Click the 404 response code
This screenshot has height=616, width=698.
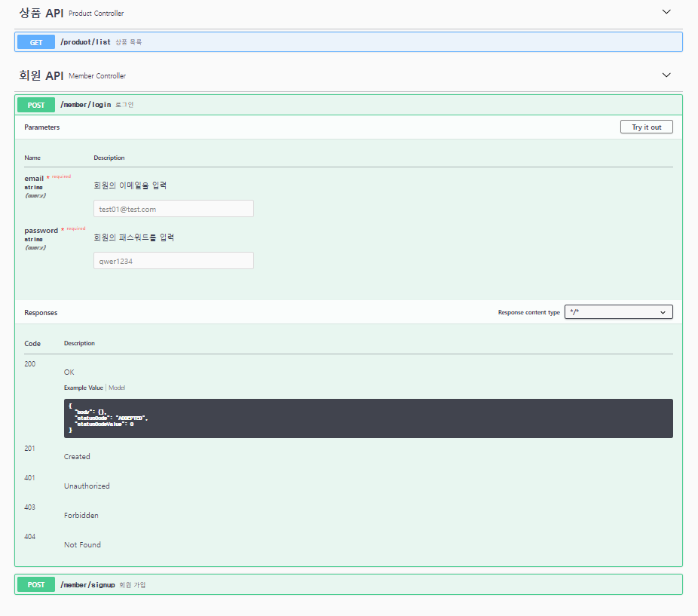30,537
